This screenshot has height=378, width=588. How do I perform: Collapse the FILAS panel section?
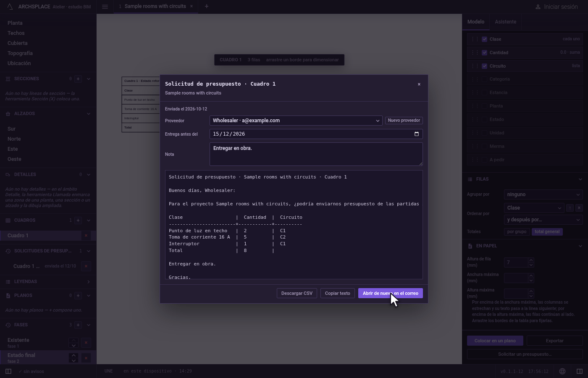pos(580,179)
